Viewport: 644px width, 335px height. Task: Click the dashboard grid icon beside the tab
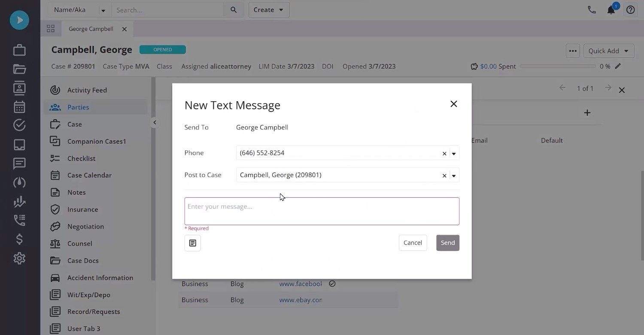click(x=51, y=28)
